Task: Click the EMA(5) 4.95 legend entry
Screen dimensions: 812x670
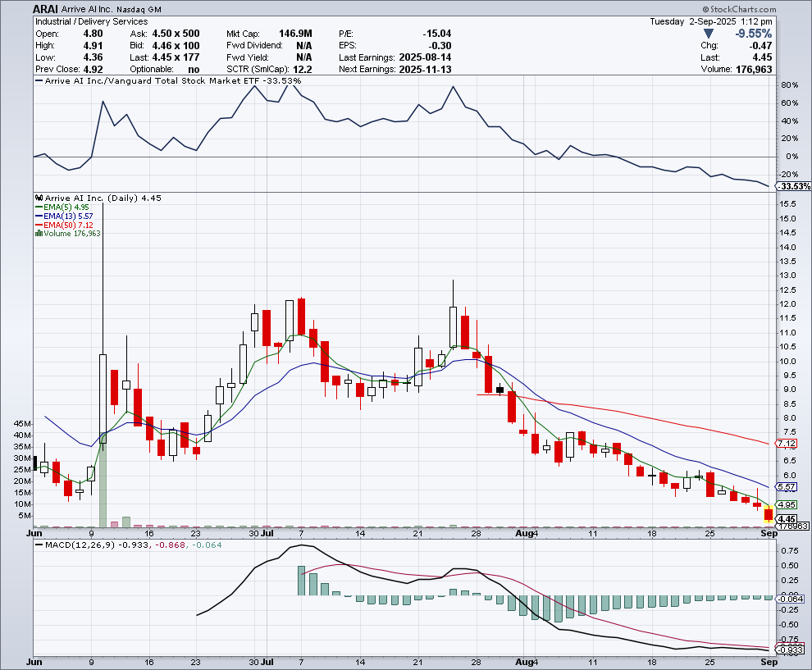Action: coord(62,207)
